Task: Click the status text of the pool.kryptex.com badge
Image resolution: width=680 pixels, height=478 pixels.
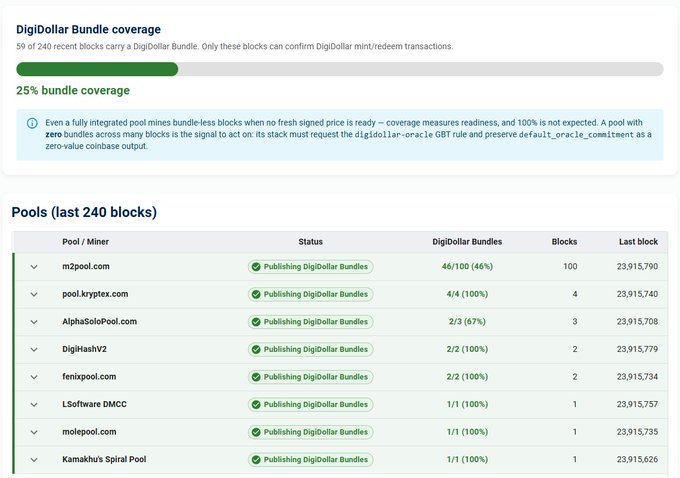Action: 316,294
